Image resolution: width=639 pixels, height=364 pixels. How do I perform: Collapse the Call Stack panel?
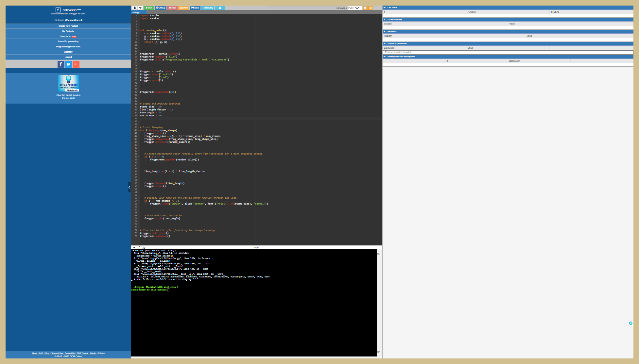[385, 7]
